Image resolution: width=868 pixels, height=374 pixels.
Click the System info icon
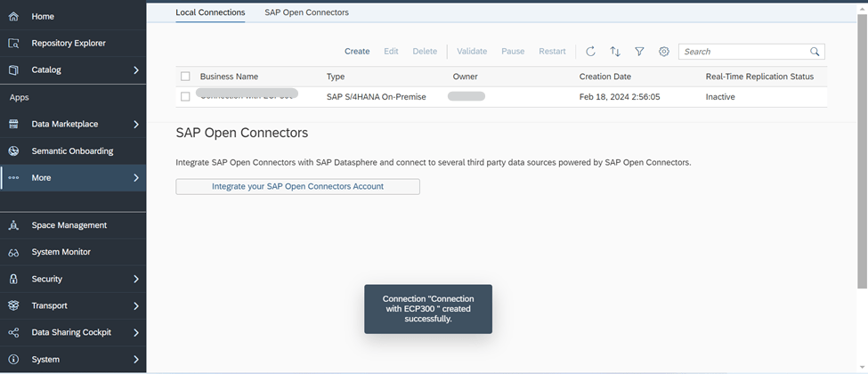[x=14, y=359]
